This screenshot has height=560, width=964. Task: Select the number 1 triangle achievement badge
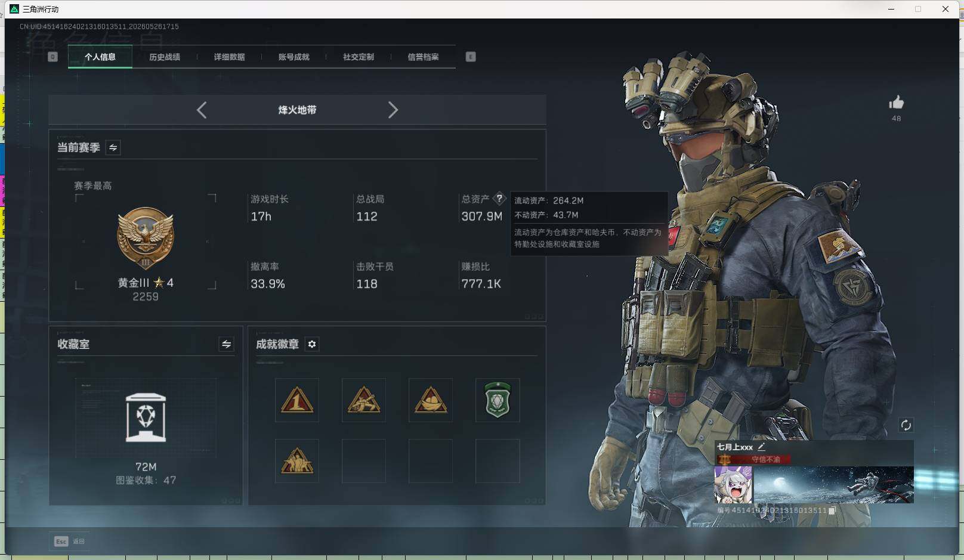point(297,400)
